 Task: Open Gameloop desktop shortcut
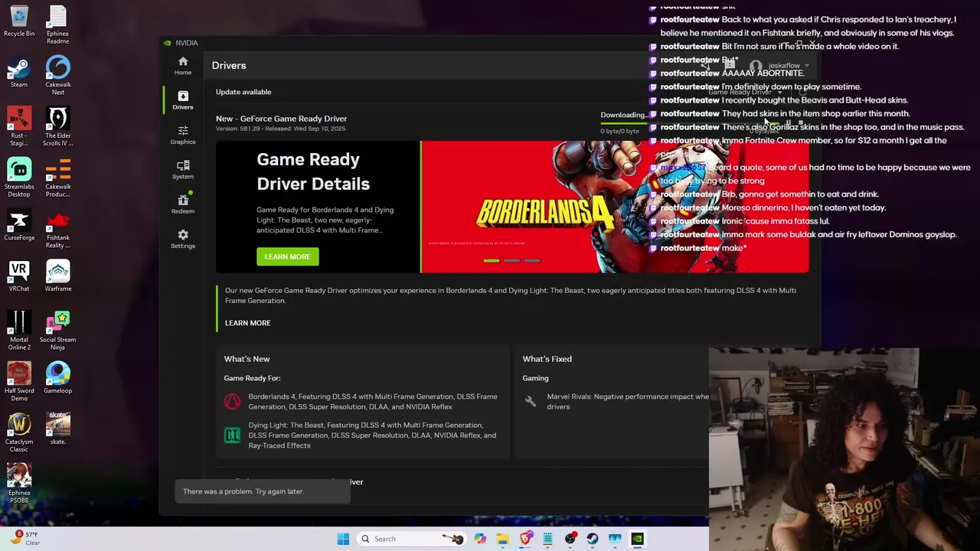click(58, 378)
